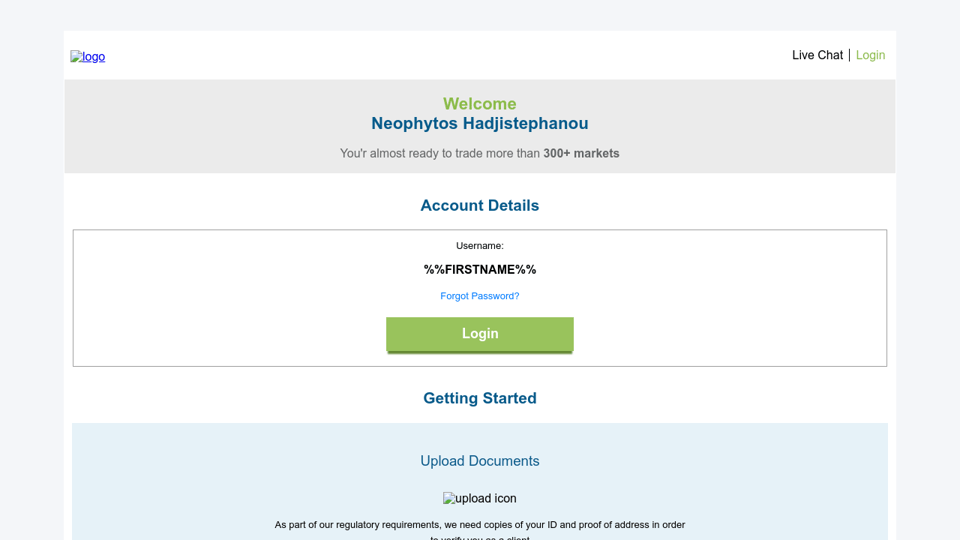The height and width of the screenshot is (540, 960).
Task: Click the broken logo image link
Action: (x=88, y=57)
